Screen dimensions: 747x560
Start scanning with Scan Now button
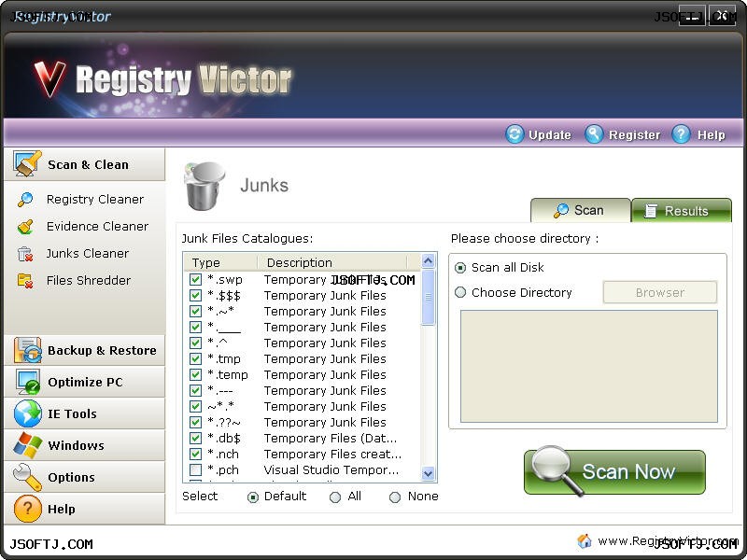614,472
